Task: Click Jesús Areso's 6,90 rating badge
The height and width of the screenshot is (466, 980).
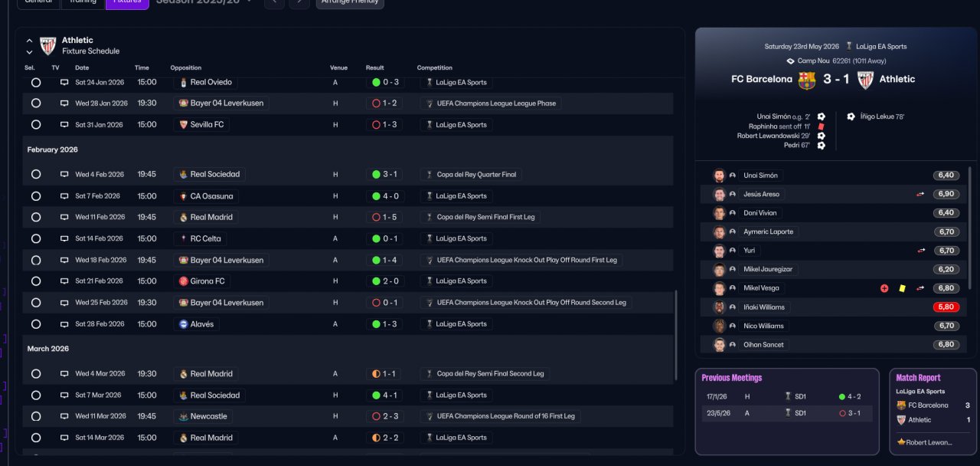Action: tap(946, 194)
